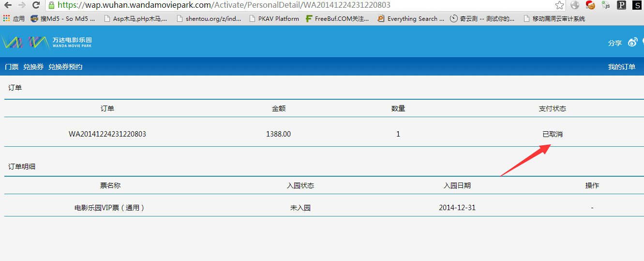Open the 门票 menu item
Screen dimensions: 644x261
pos(12,67)
